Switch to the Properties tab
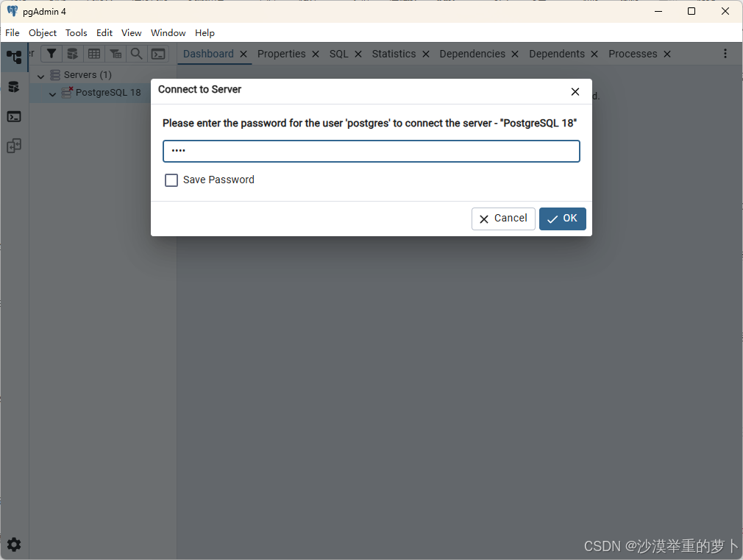743x560 pixels. (x=282, y=54)
